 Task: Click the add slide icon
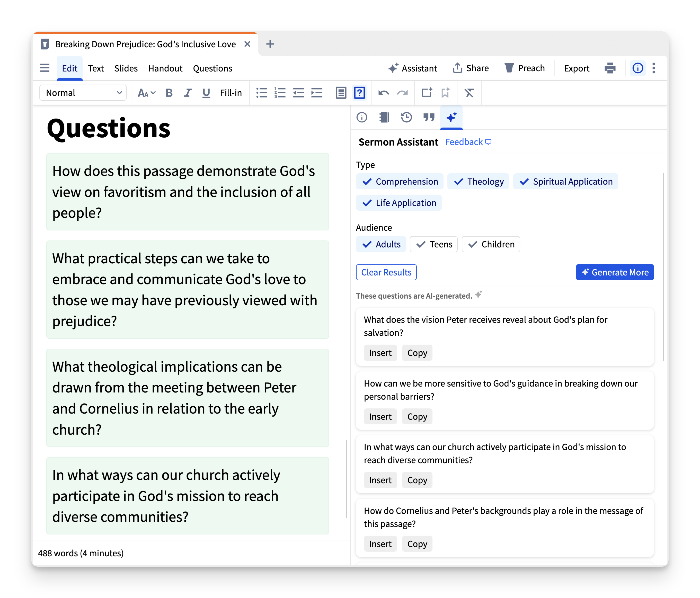click(427, 93)
